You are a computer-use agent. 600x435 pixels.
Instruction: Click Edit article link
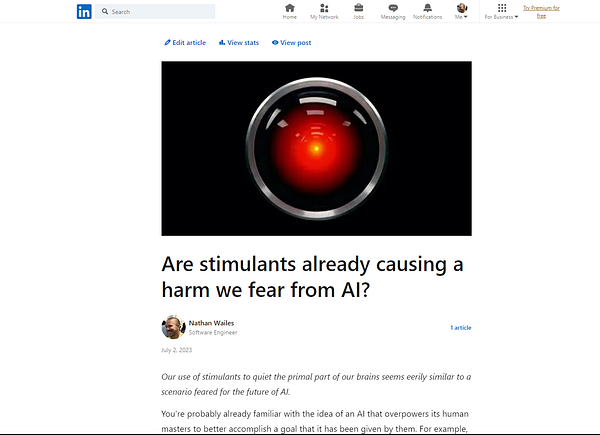pyautogui.click(x=185, y=42)
